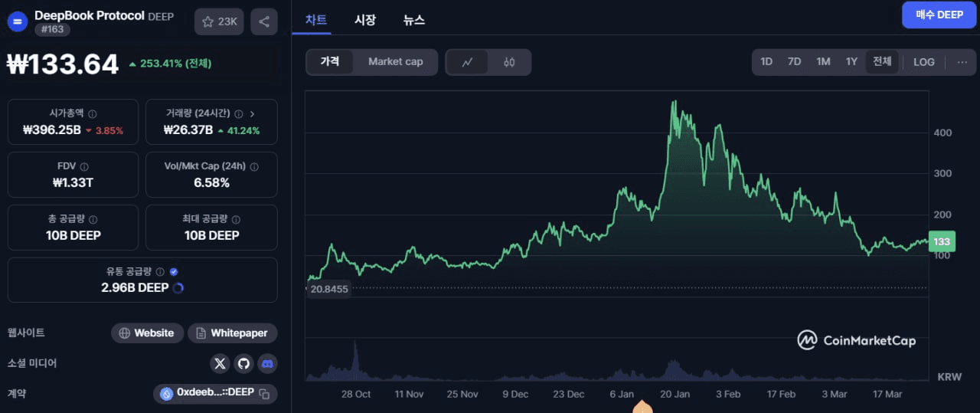Click the FDV info icon

(84, 166)
